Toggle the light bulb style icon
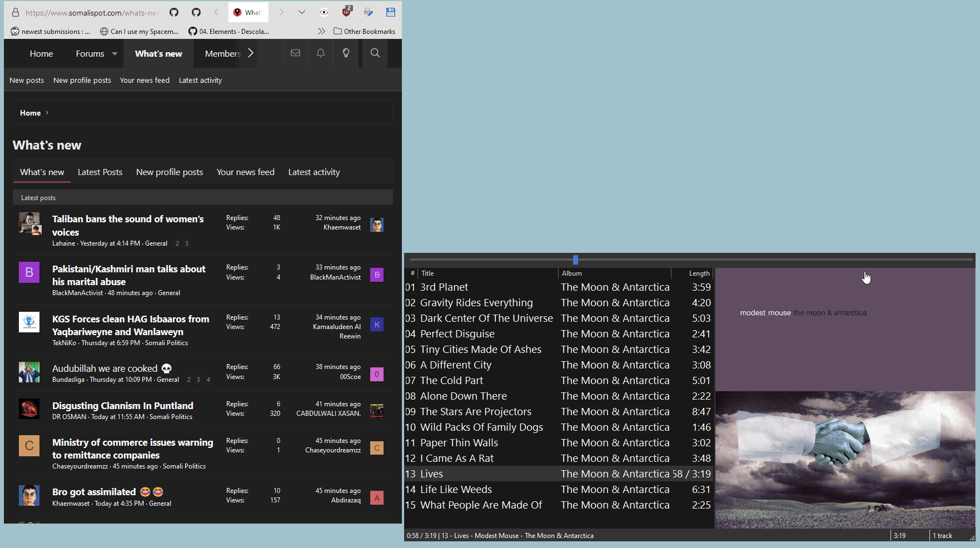 coord(346,53)
